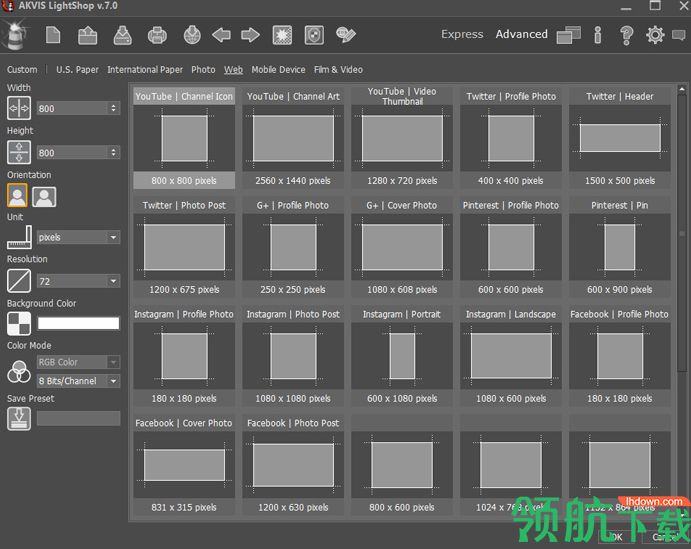The width and height of the screenshot is (691, 549).
Task: Click the Width arrows icon
Action: [x=19, y=108]
